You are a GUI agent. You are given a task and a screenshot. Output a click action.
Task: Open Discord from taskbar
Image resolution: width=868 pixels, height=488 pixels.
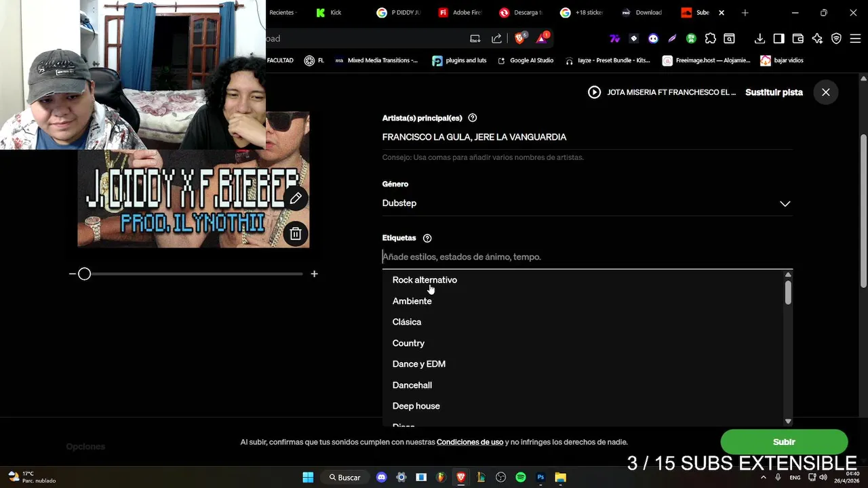click(x=381, y=477)
